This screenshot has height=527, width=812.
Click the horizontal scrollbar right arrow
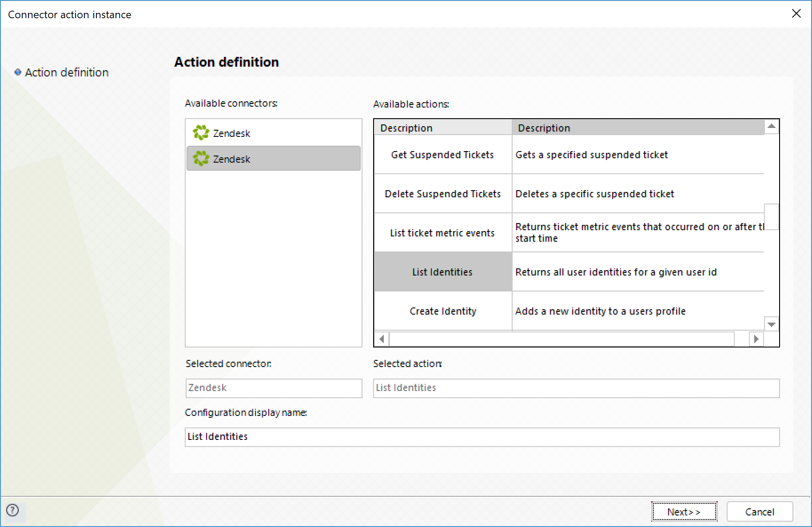coord(756,339)
